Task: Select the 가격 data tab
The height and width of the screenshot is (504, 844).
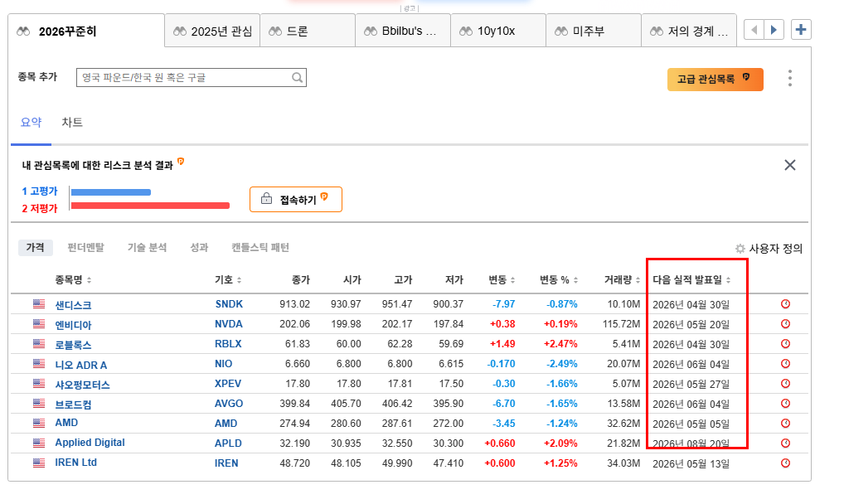Action: [35, 248]
